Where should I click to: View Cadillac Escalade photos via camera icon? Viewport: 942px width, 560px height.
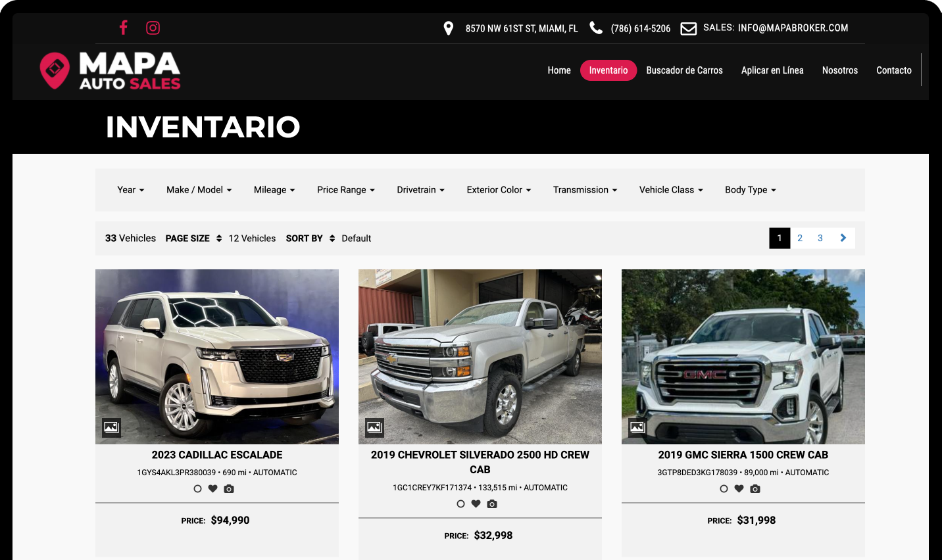point(229,488)
